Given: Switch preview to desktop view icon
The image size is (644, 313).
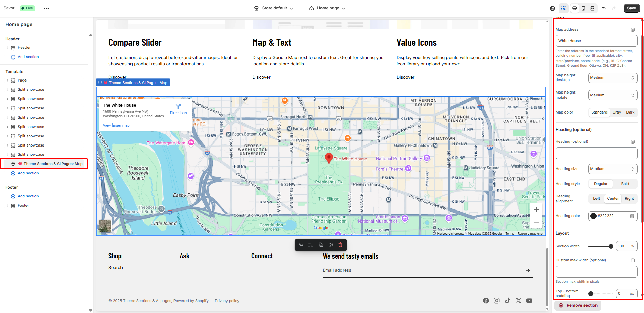Looking at the screenshot, I should [574, 8].
